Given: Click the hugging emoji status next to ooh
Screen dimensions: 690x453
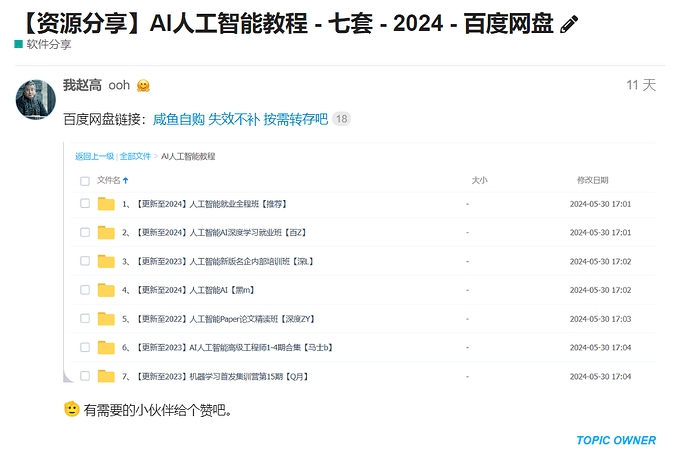Looking at the screenshot, I should pos(143,85).
